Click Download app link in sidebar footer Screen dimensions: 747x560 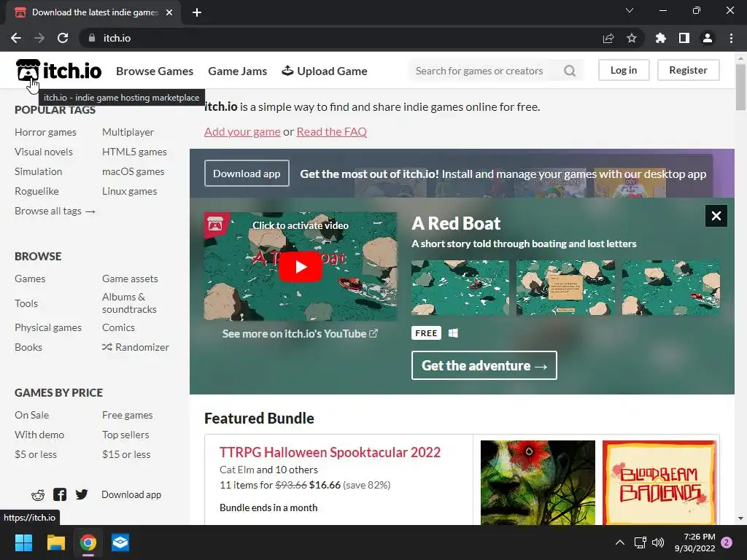pos(131,495)
